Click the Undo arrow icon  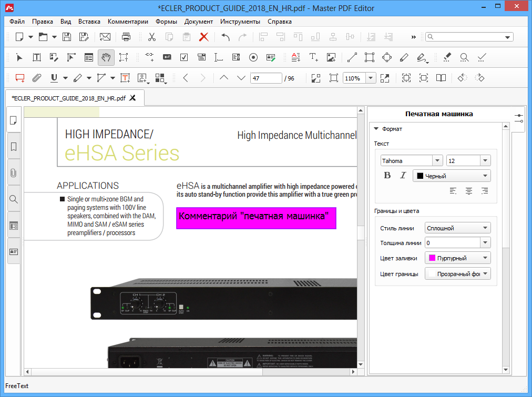click(226, 37)
